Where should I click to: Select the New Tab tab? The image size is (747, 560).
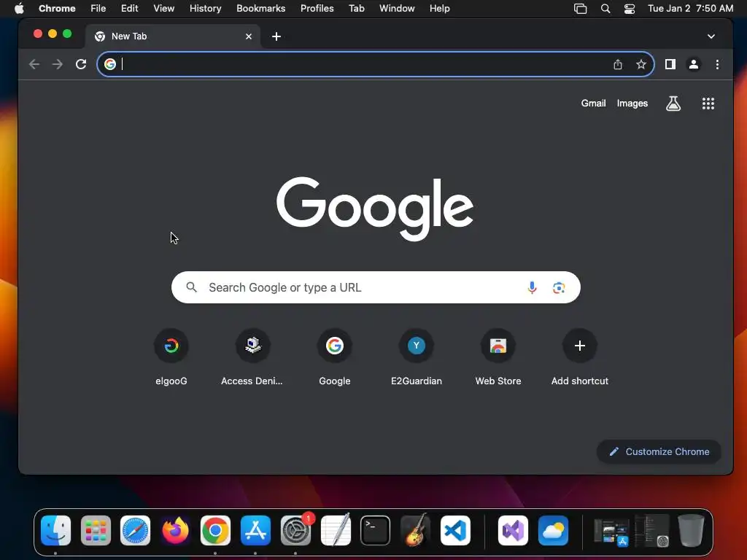(x=173, y=36)
